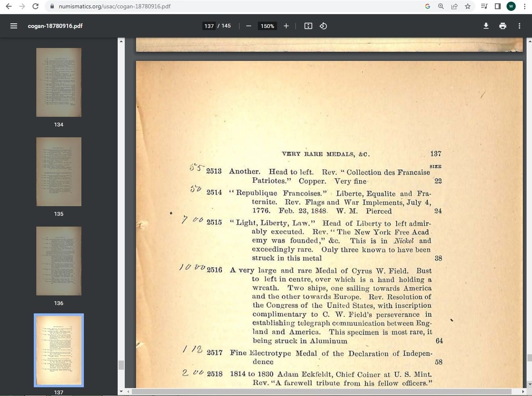Click lot number 2517
532x396 pixels.
pos(214,353)
